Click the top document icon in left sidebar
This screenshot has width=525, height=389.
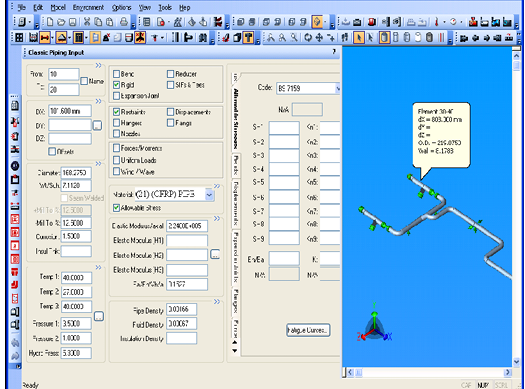click(x=15, y=106)
